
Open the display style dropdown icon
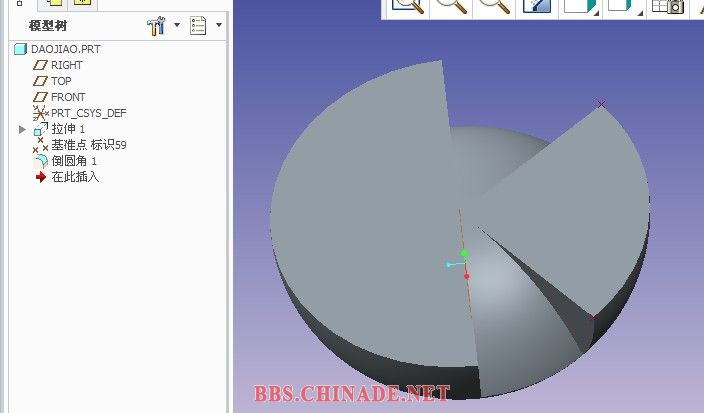coord(581,6)
